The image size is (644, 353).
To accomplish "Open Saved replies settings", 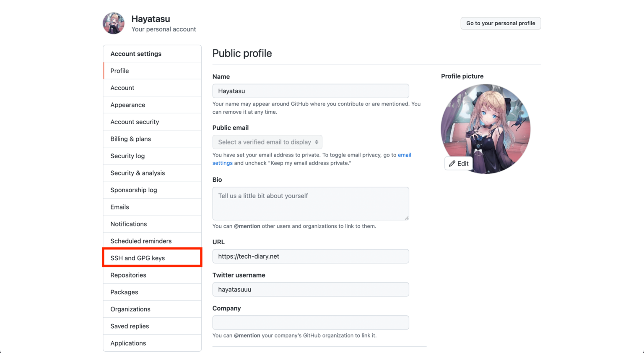I will click(129, 326).
